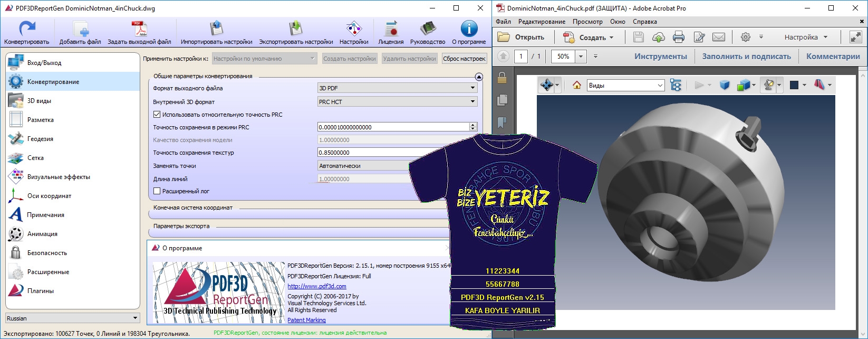Open Формат выходного файла dropdown
868x339 pixels.
(x=398, y=88)
